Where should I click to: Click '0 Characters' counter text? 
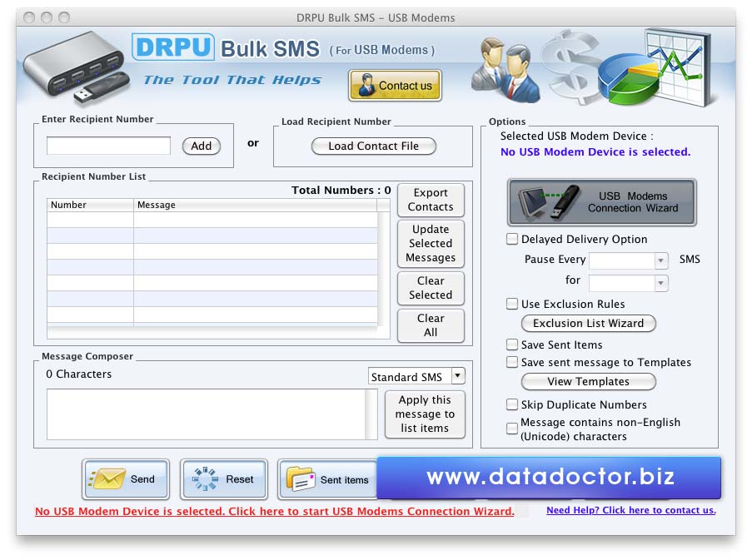tap(78, 374)
